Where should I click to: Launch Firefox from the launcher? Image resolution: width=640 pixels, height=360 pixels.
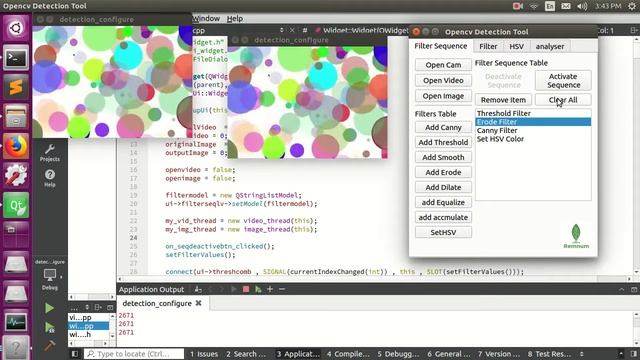[16, 146]
